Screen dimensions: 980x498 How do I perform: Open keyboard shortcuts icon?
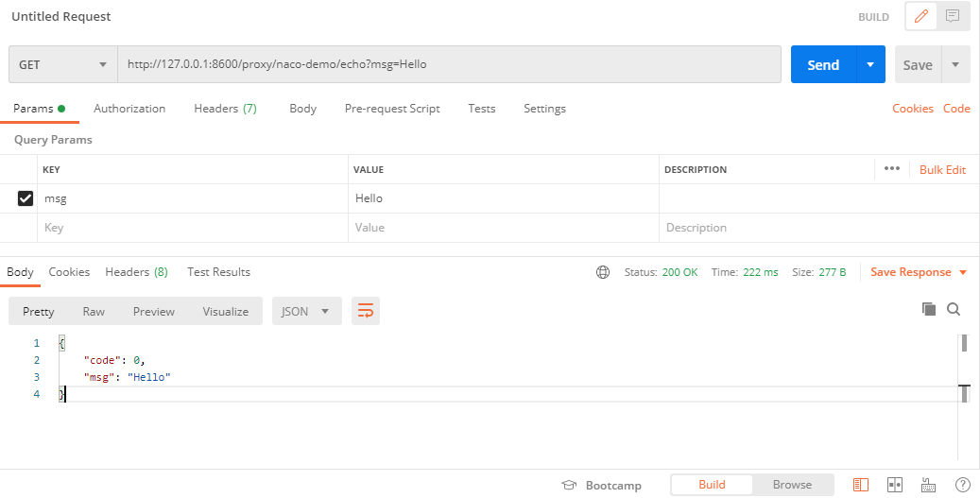click(x=928, y=485)
